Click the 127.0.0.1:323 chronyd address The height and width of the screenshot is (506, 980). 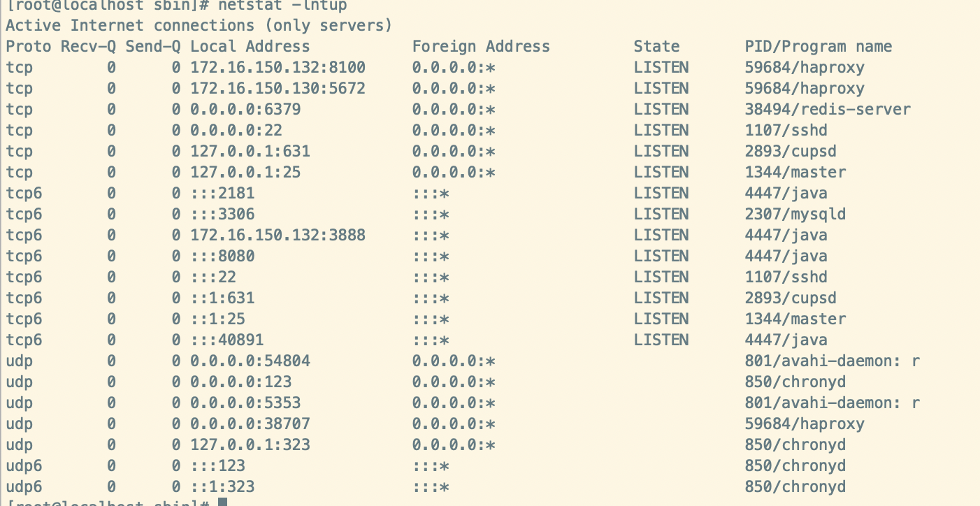tap(250, 445)
